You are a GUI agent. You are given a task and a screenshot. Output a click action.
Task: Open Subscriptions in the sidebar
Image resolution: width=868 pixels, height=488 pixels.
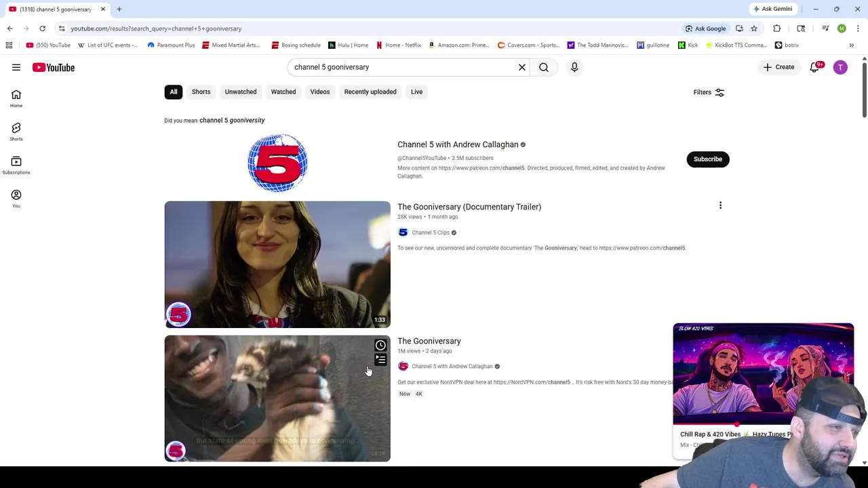pyautogui.click(x=16, y=165)
